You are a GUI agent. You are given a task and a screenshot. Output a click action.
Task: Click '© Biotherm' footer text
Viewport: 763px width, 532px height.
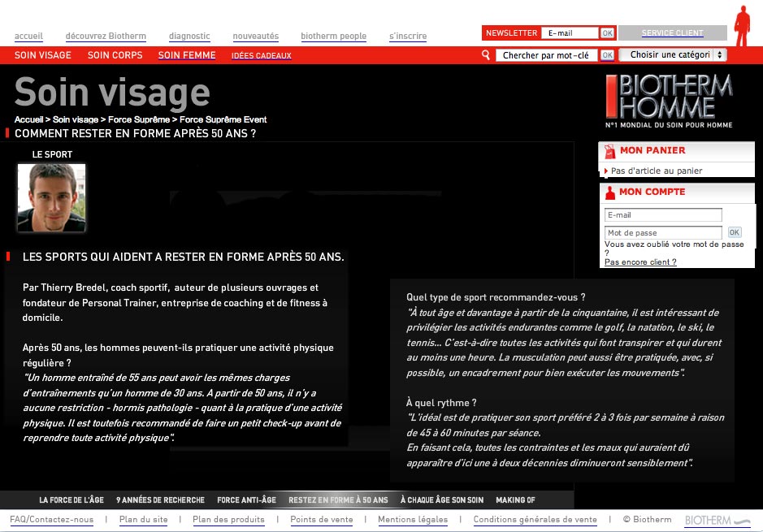647,519
